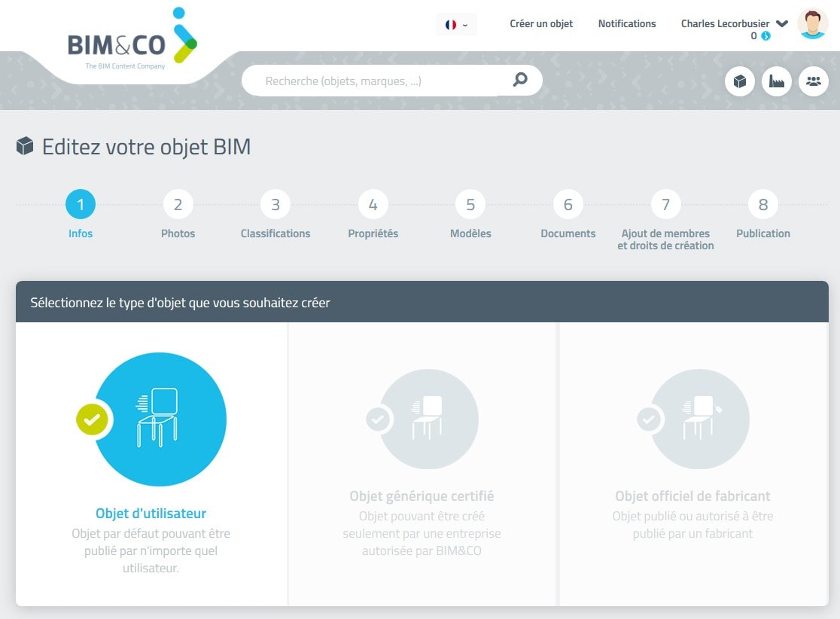
Task: Select the Objet d'utilisateur checkmark
Action: pos(92,419)
